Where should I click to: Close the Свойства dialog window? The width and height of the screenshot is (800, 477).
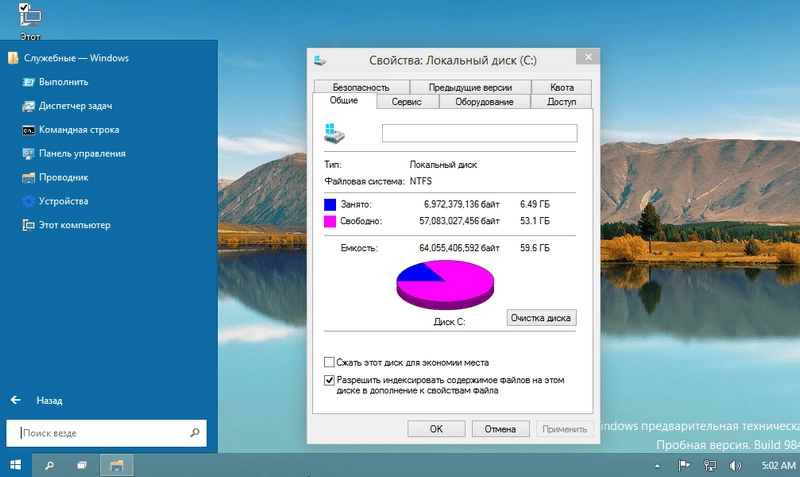[x=588, y=57]
